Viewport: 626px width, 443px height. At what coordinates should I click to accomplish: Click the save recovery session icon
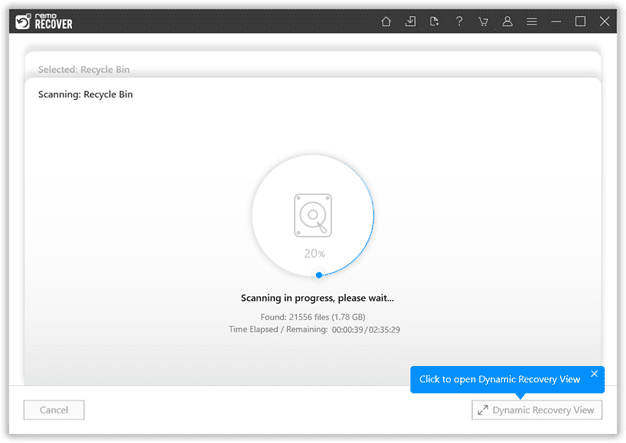tap(434, 21)
